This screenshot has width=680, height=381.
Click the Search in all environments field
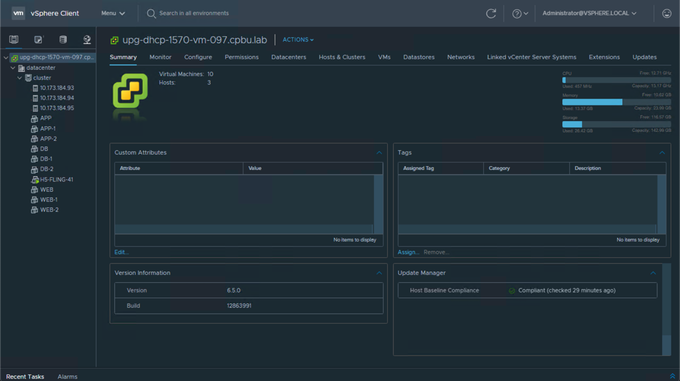click(193, 13)
